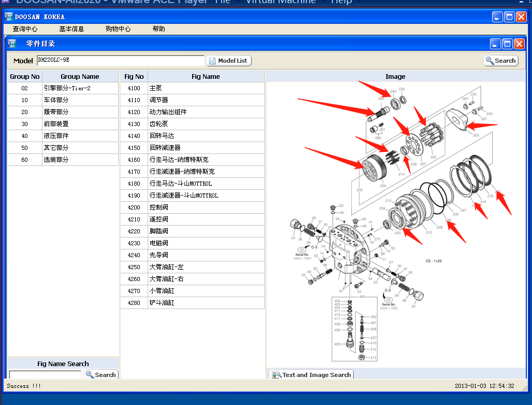Click the Fig Name Search button
Screen dimensions: 532x405
(101, 374)
